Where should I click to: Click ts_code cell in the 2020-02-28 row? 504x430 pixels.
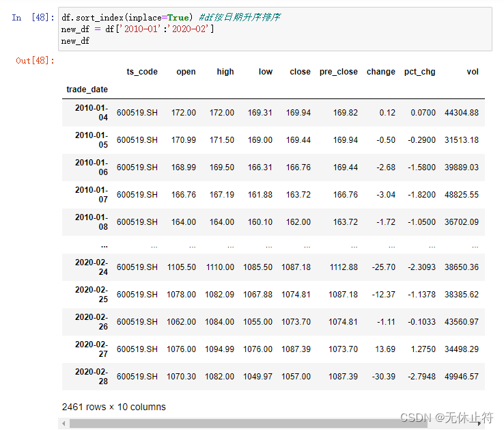[x=137, y=377]
